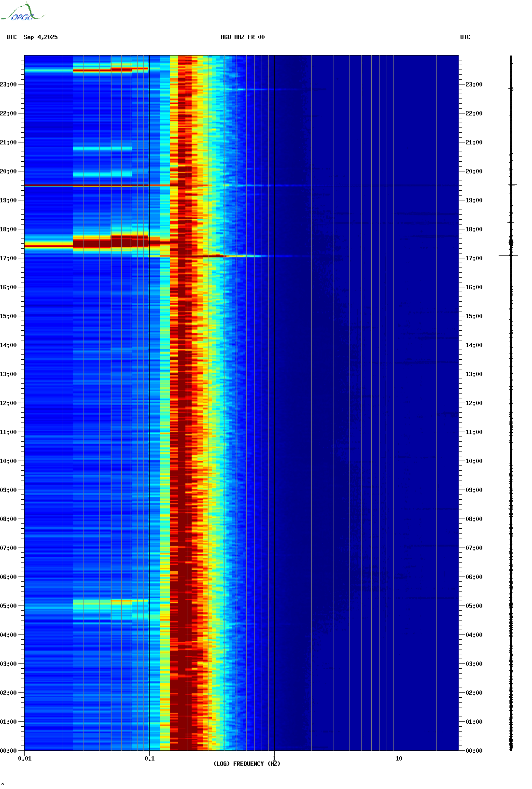Click the 16:00 label on left time axis
Screen dimensions: 532x789
click(8, 287)
